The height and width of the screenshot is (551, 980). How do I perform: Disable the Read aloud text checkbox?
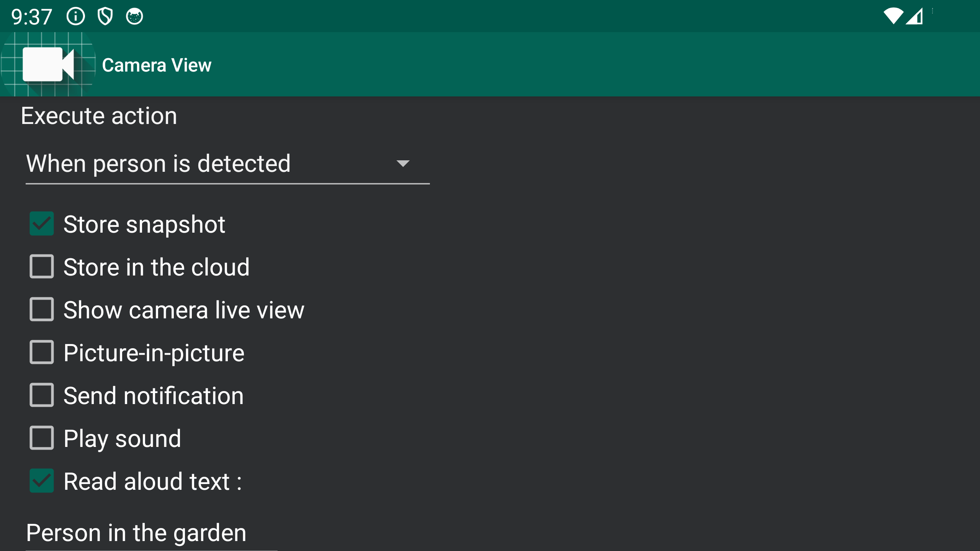[42, 481]
